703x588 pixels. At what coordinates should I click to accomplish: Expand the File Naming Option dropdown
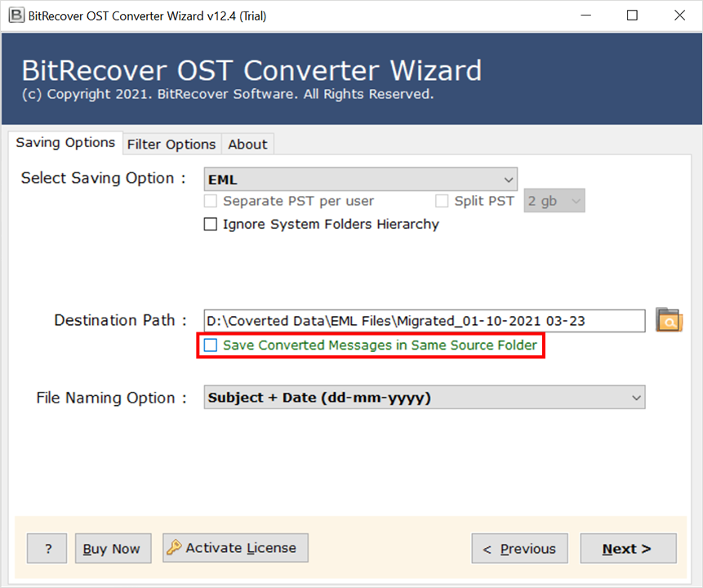point(424,398)
